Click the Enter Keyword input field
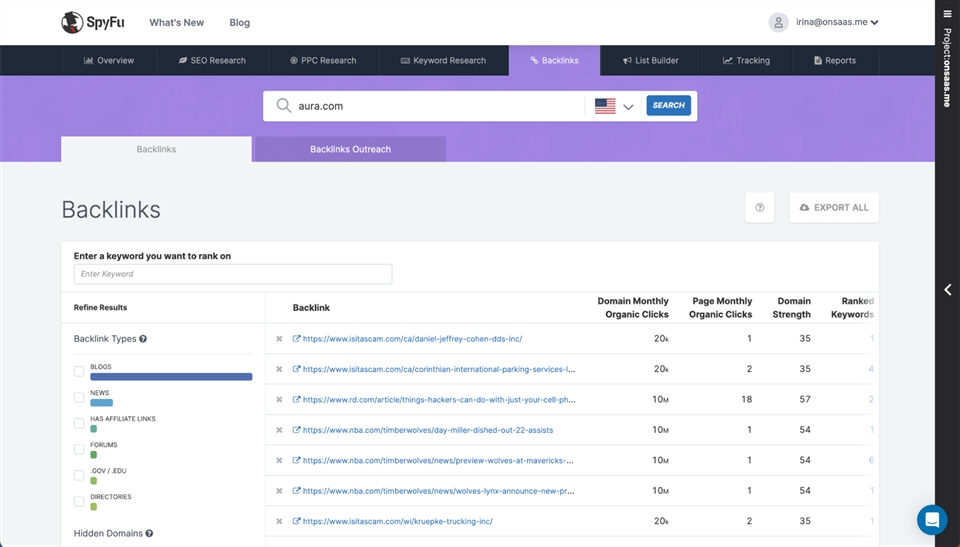The image size is (960, 547). click(x=232, y=274)
